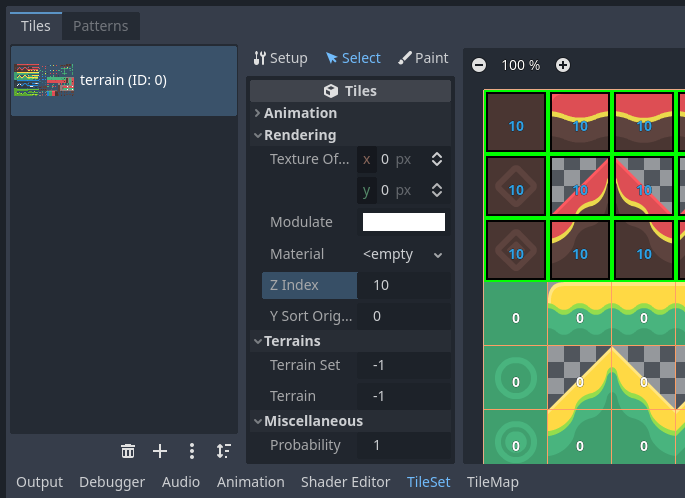Click the sort sources icon
Screen dimensions: 685x498
[223, 451]
